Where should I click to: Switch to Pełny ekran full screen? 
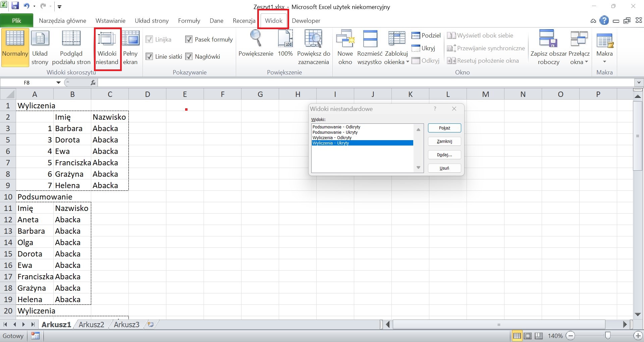[x=130, y=48]
